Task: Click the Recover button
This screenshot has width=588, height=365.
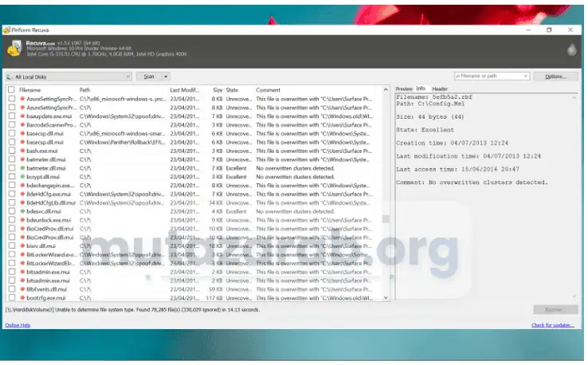Action: [x=556, y=309]
